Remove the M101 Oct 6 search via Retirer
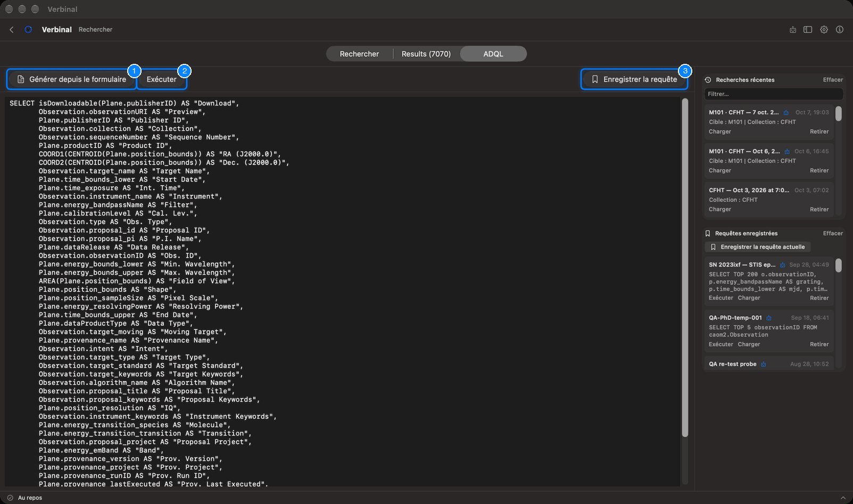The image size is (853, 504). tap(819, 170)
